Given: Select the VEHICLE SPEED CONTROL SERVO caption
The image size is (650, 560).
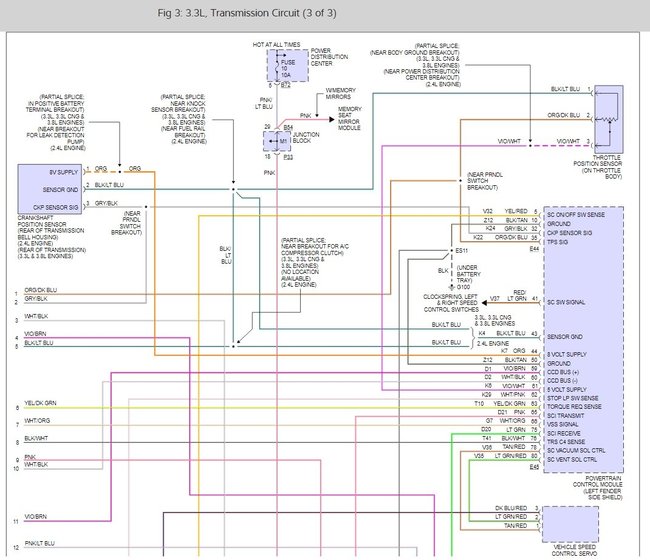Looking at the screenshot, I should click(574, 550).
